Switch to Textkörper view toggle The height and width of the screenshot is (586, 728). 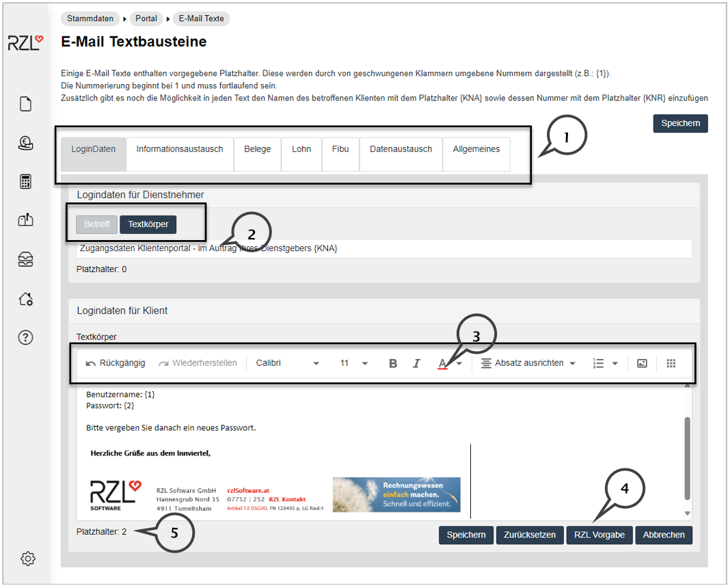[x=148, y=224]
